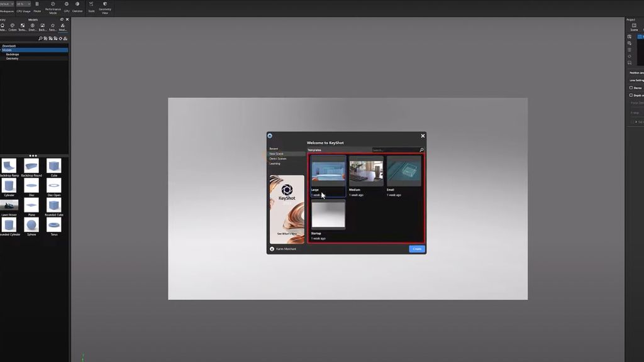Viewport: 644px width, 362px height.
Task: Open Geometry View from the toolbar
Action: 106,6
